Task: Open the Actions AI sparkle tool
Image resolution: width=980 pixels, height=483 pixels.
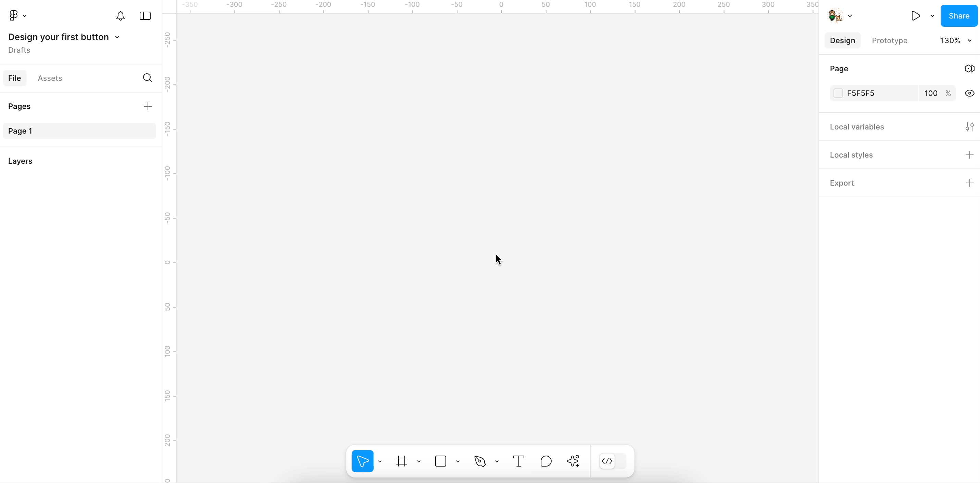Action: coord(573,461)
